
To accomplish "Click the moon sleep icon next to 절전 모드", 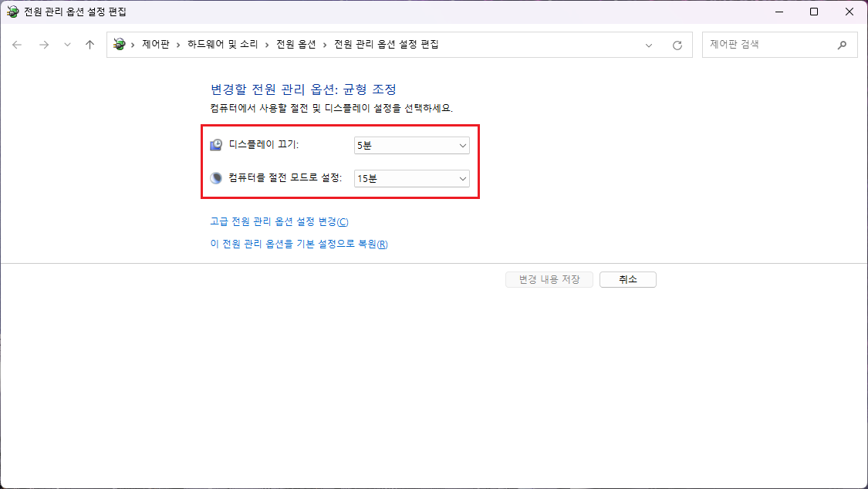I will pos(215,178).
